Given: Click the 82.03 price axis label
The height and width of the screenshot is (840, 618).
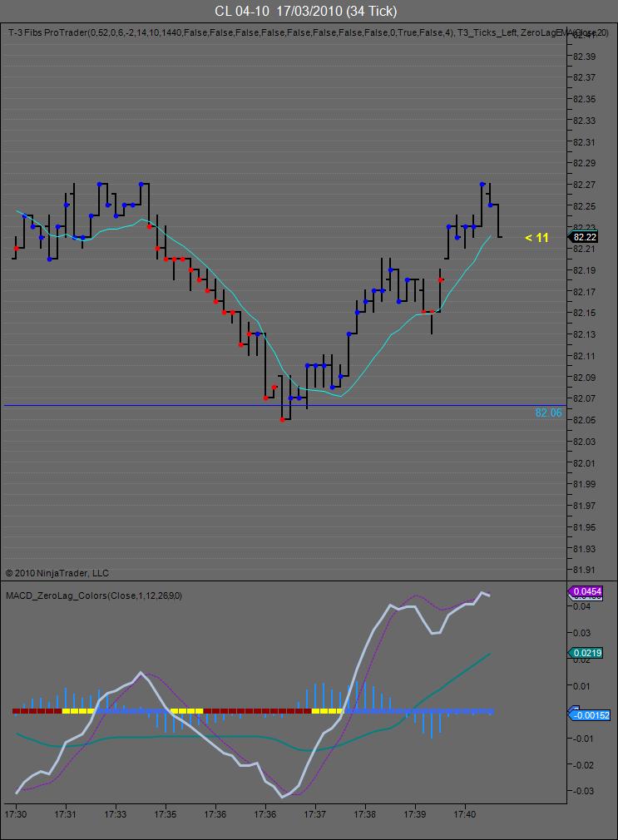Looking at the screenshot, I should click(584, 442).
